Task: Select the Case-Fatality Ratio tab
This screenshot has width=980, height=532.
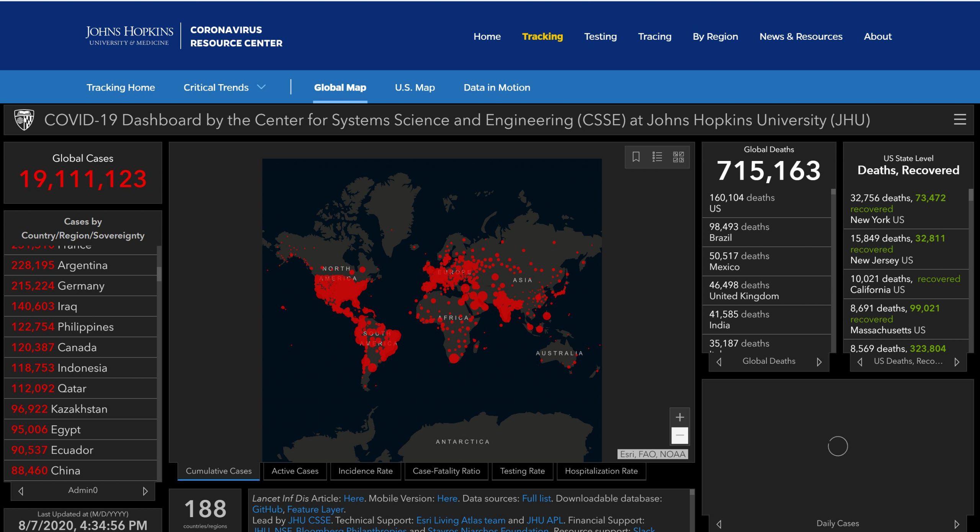Action: click(446, 471)
